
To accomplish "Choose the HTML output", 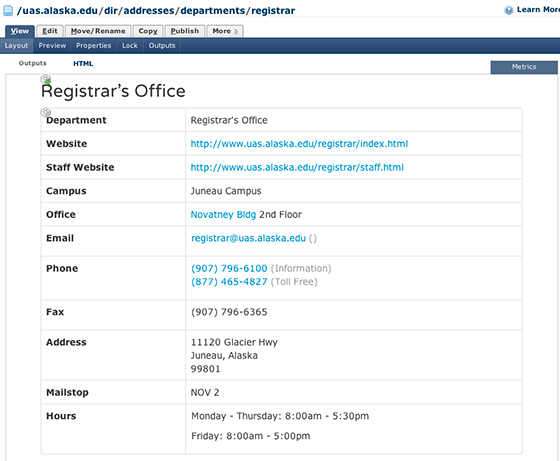I will 83,64.
